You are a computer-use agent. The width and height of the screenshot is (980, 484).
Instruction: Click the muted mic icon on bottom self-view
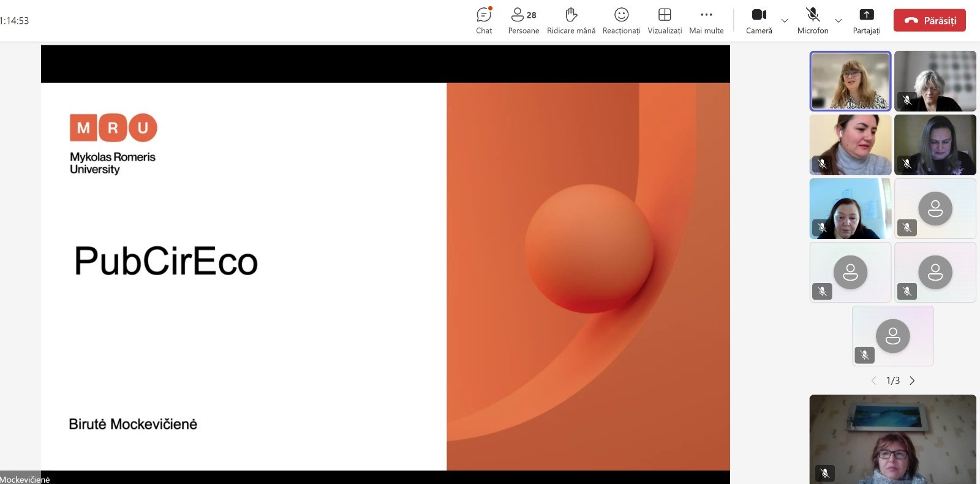(825, 473)
